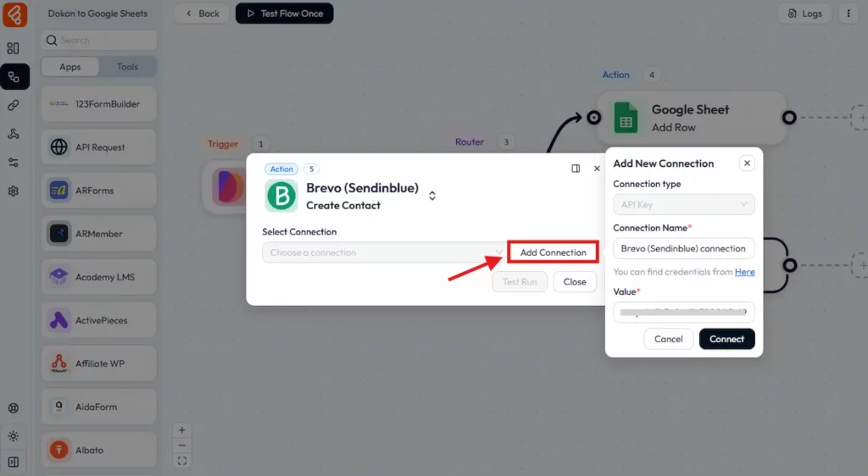Screen dimensions: 868x476
Task: Click the fit-to-screen canvas icon
Action: coord(182,461)
